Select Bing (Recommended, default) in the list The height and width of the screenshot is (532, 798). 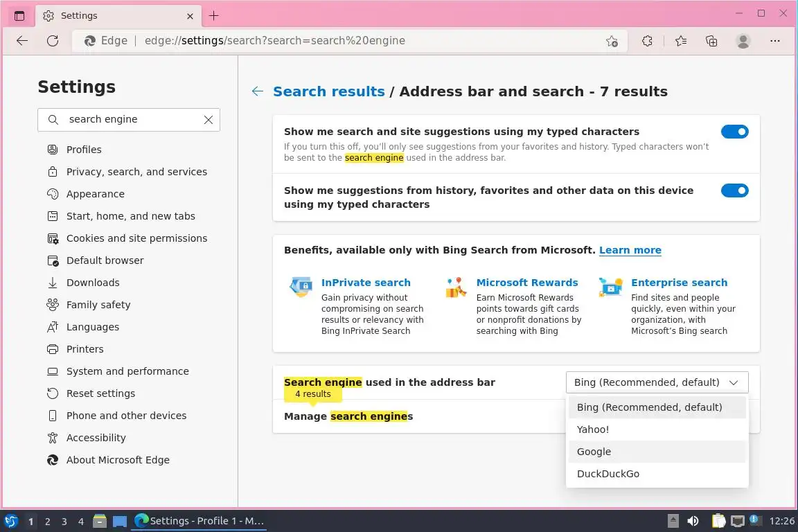click(x=657, y=407)
